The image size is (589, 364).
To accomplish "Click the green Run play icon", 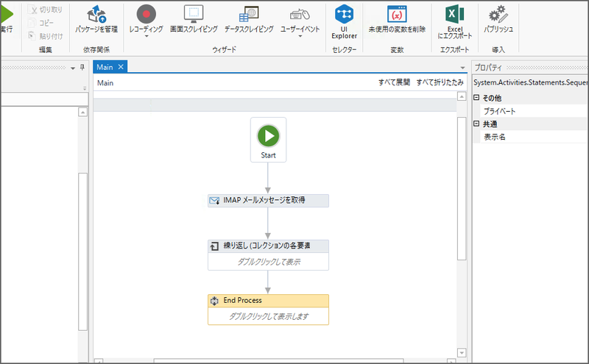I will click(7, 14).
